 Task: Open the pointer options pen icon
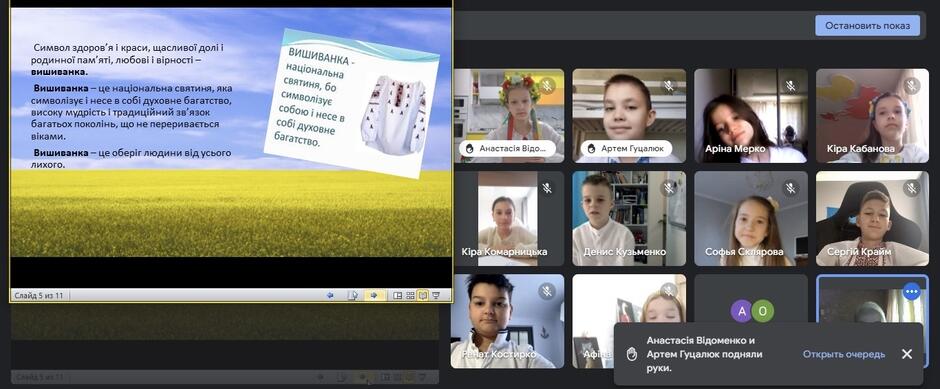pos(353,295)
